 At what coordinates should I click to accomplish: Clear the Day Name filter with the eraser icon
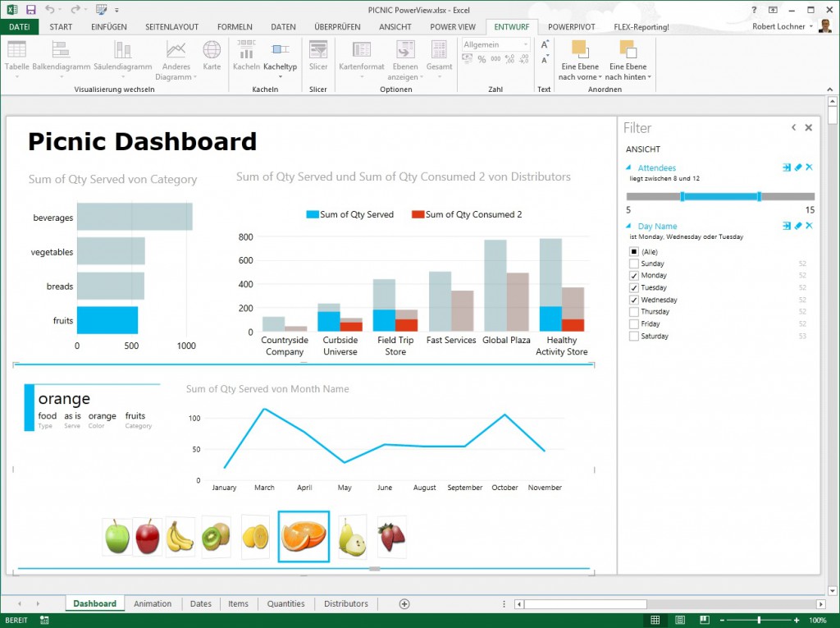point(797,226)
